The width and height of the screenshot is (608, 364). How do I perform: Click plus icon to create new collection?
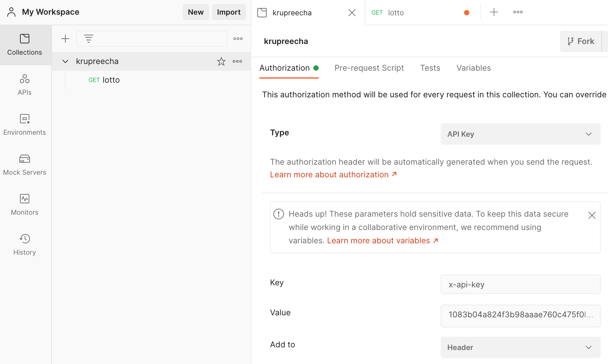(65, 39)
